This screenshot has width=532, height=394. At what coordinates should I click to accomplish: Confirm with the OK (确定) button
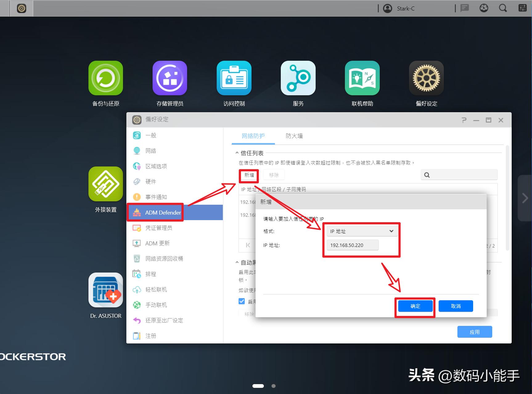coord(415,306)
